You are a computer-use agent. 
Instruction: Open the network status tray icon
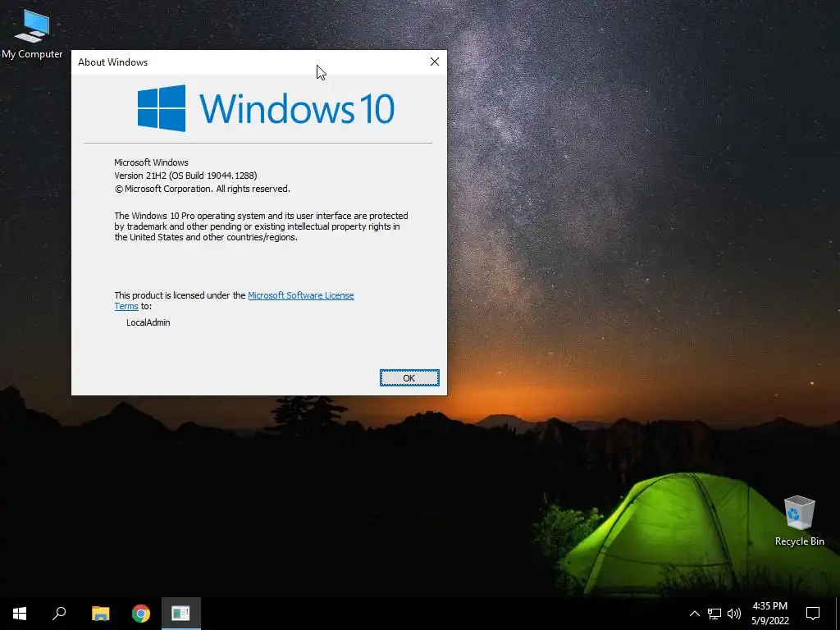(714, 614)
